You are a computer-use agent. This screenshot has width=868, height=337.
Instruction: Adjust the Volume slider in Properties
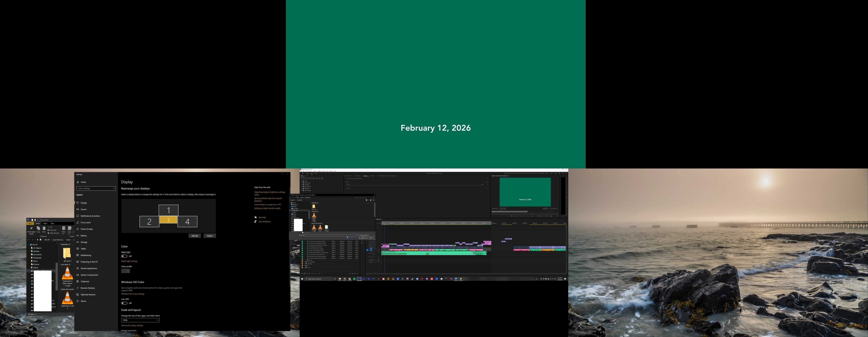click(x=403, y=186)
